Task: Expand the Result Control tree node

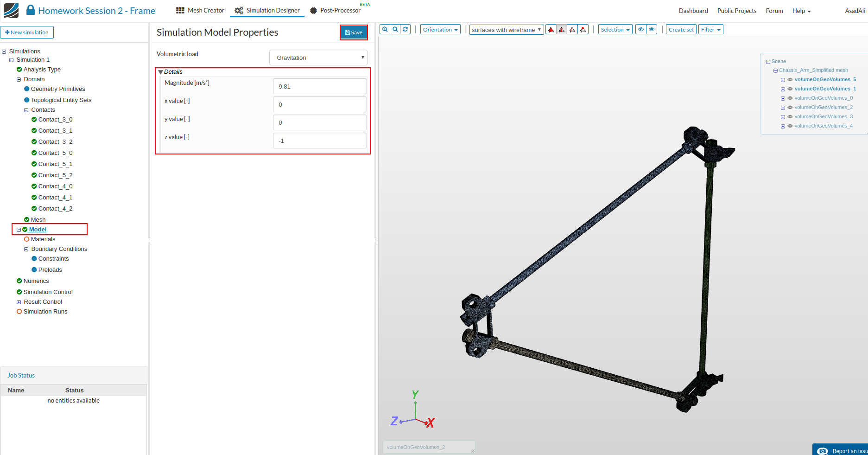Action: [x=19, y=302]
